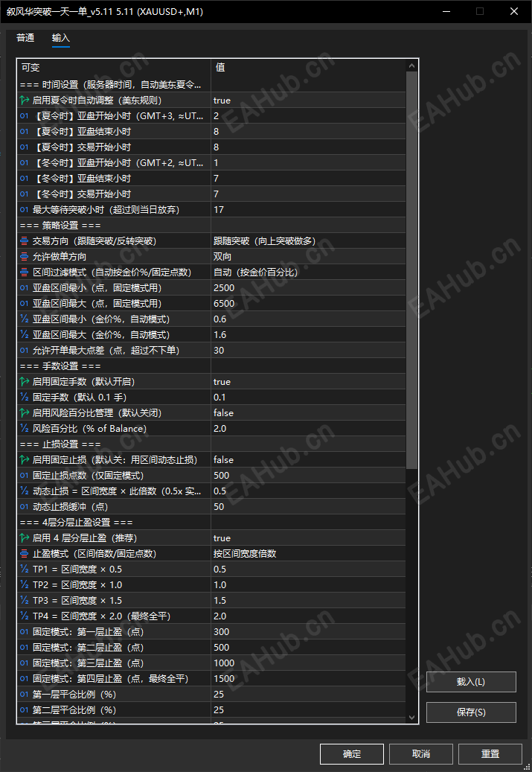
Task: Click the integer icon beside 亚盘区间最大（点，固定模式用）
Action: click(x=24, y=304)
